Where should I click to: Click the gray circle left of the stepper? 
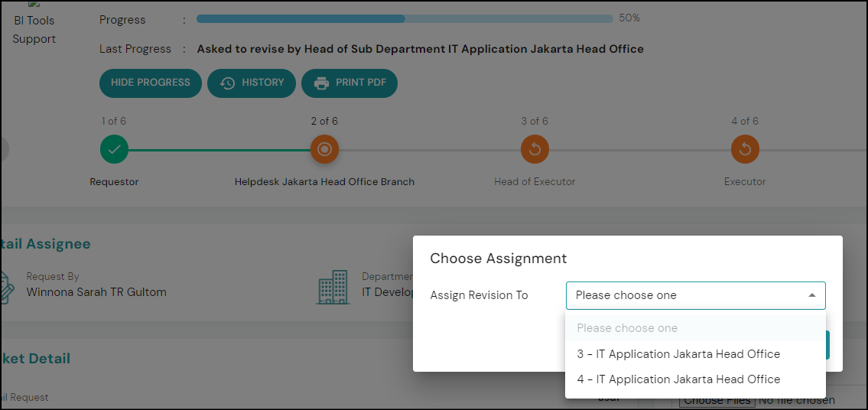(x=4, y=149)
